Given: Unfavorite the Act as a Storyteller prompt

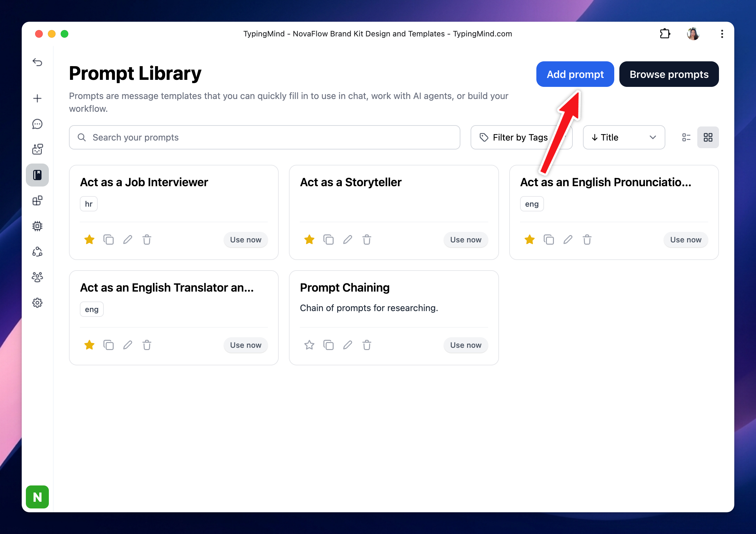Looking at the screenshot, I should 309,240.
